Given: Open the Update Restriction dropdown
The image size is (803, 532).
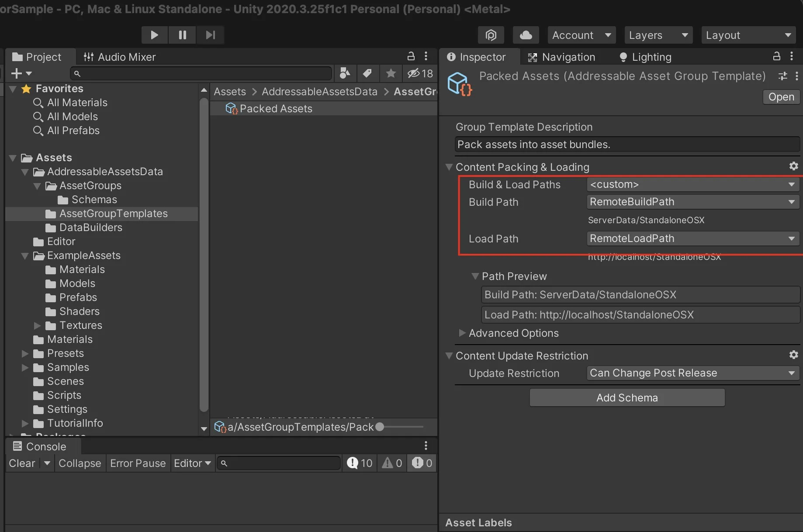Looking at the screenshot, I should click(693, 373).
